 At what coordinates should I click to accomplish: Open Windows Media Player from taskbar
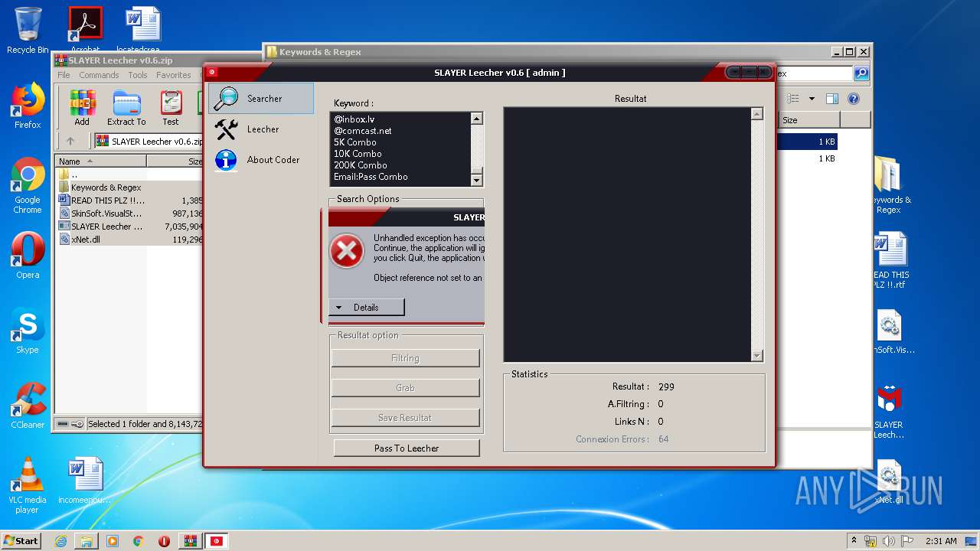click(113, 541)
